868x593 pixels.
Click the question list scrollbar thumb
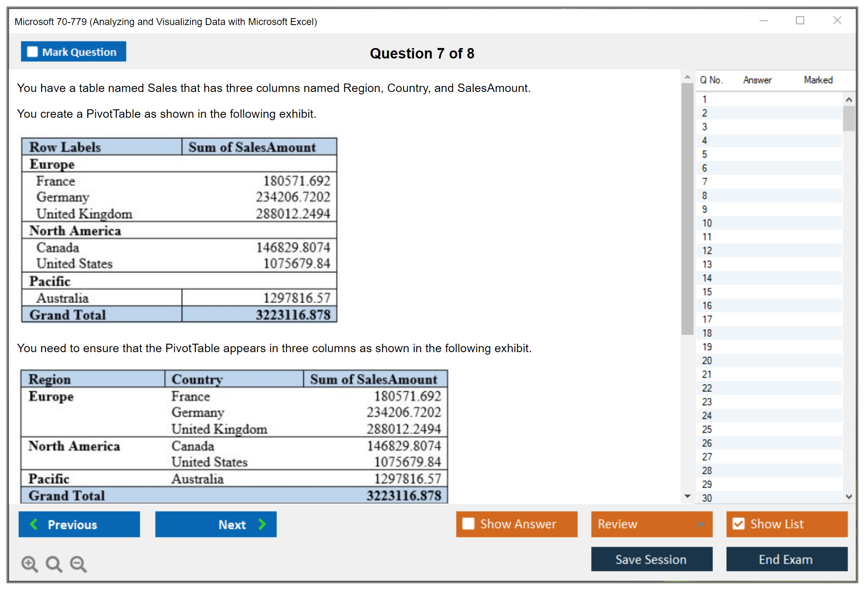pos(849,118)
